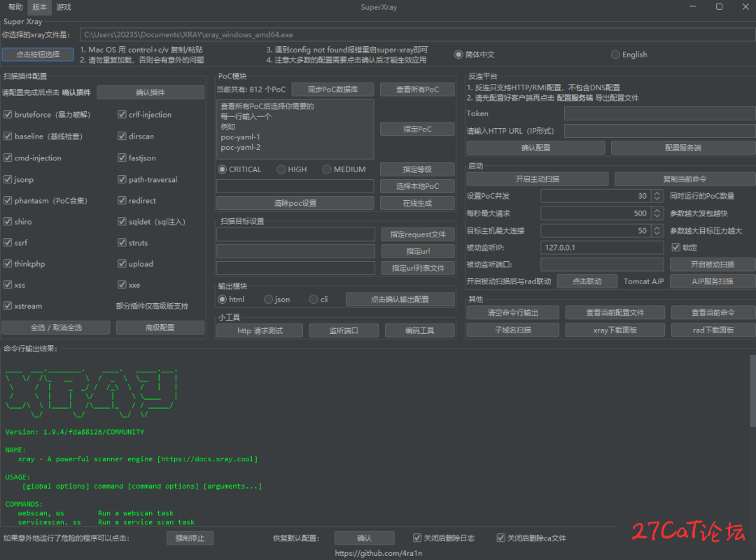Click 选择本地PoC button
Viewport: 756px width, 560px height.
point(417,186)
